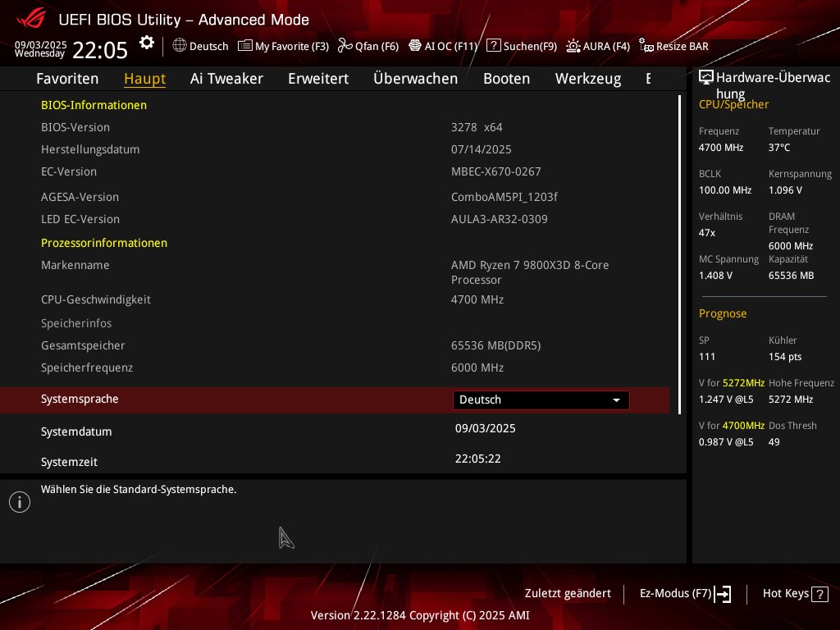Click the Systemsprache row label
Viewport: 840px width, 630px height.
[x=80, y=399]
